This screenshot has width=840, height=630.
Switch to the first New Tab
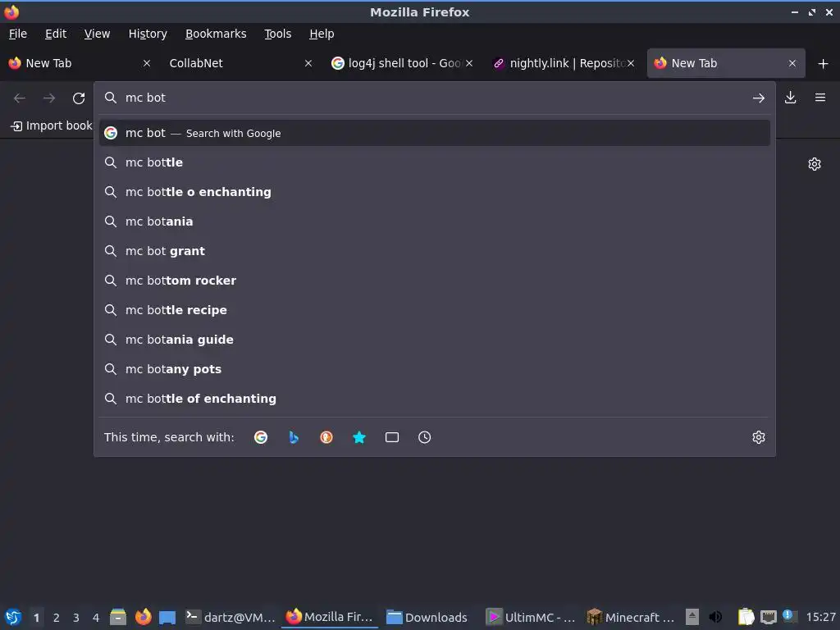80,63
